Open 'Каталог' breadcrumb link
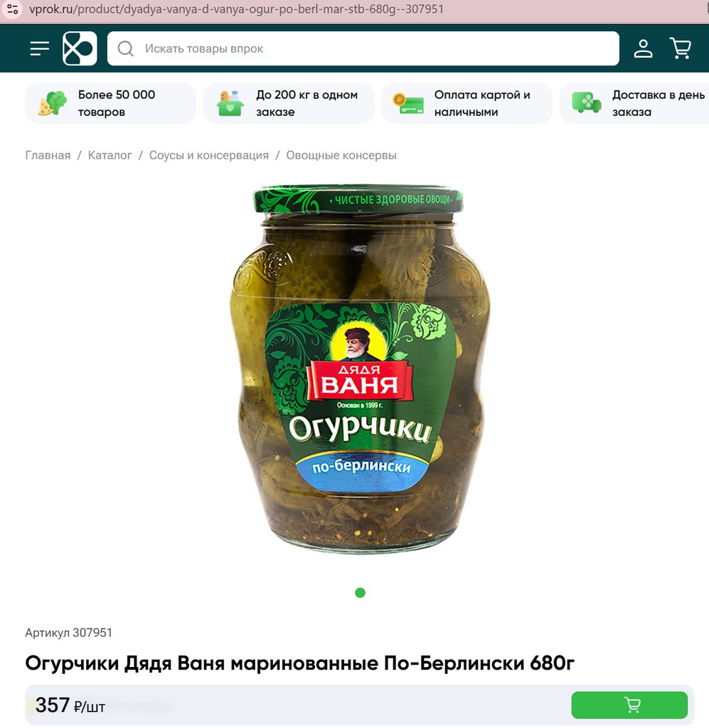Screen dimensions: 709x728 click(110, 156)
